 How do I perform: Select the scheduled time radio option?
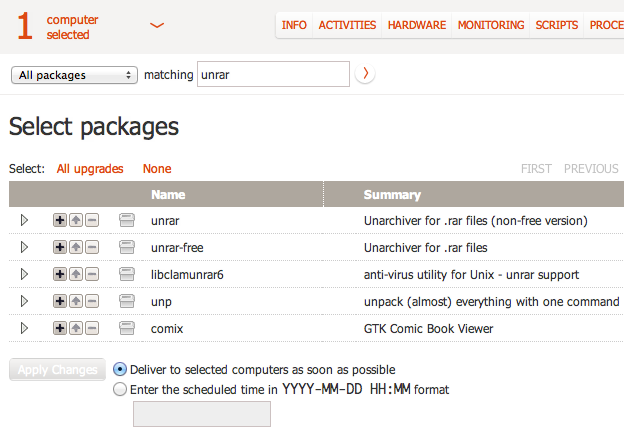pos(120,389)
